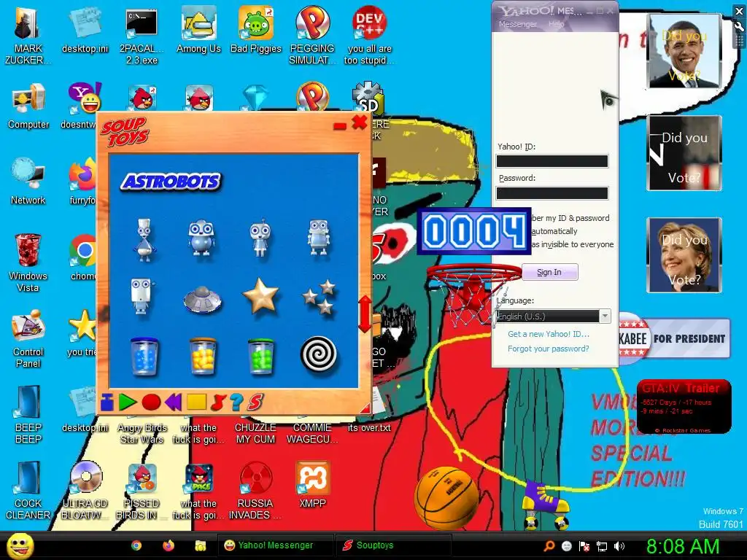Click the red vertical scroll arrow in Souptoys
This screenshot has height=560, width=747.
(365, 314)
